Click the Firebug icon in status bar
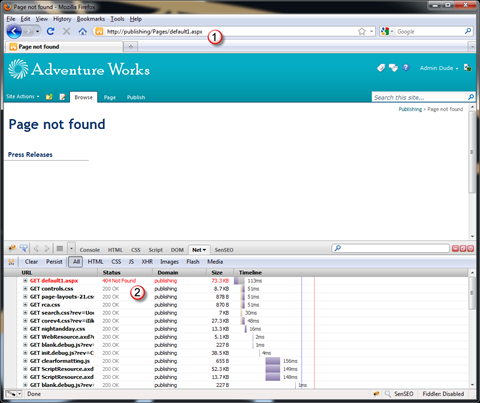The width and height of the screenshot is (480, 403). pos(376,394)
